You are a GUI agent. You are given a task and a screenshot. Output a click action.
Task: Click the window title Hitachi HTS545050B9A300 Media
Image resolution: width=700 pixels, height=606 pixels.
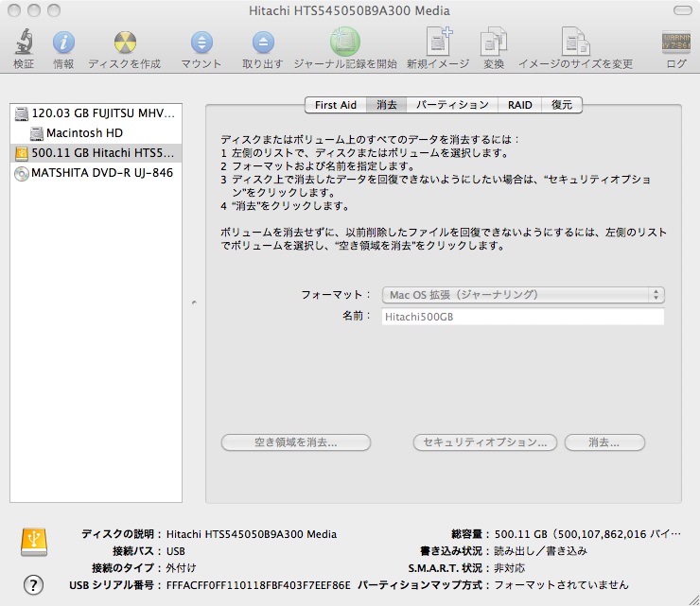coord(349,10)
